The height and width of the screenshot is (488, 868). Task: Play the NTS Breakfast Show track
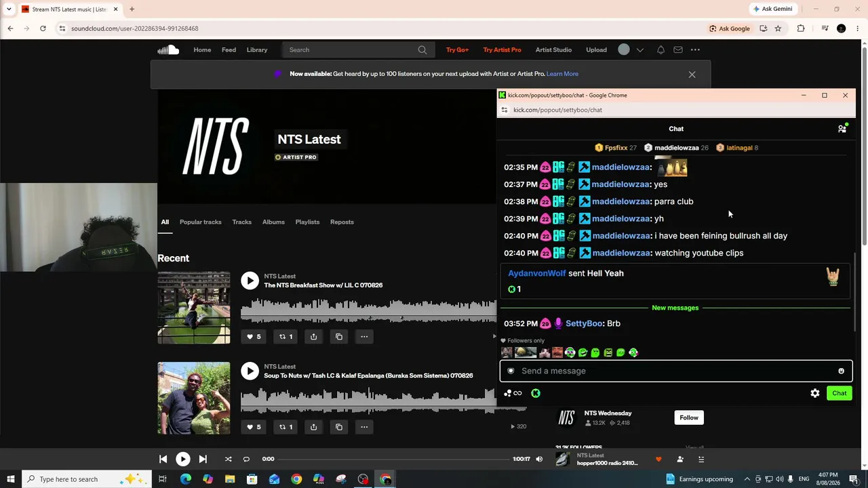pyautogui.click(x=250, y=281)
